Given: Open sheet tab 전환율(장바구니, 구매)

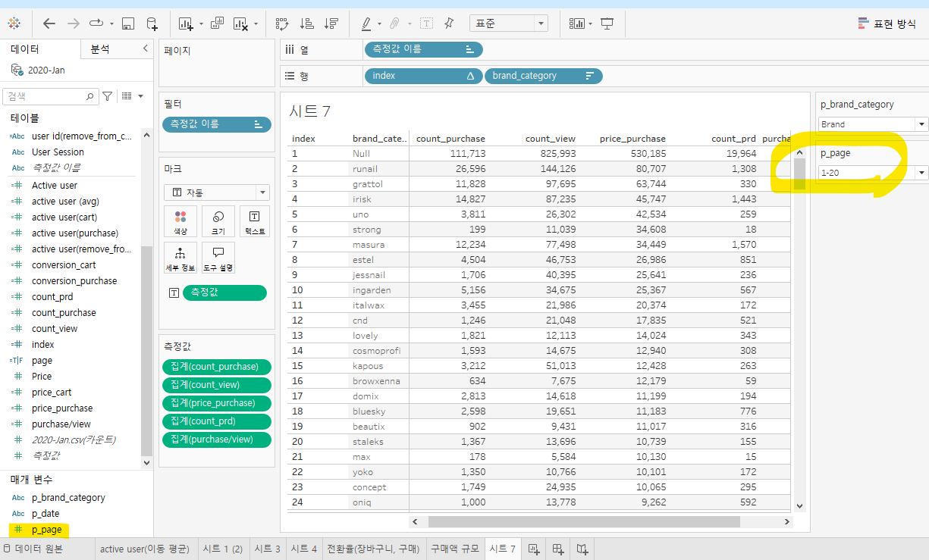Looking at the screenshot, I should click(373, 549).
